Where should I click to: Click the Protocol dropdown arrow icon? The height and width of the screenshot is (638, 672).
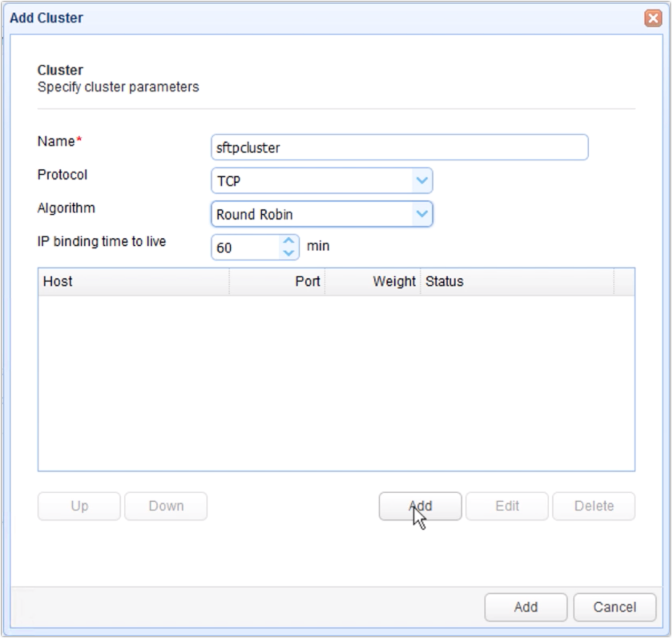tap(421, 181)
